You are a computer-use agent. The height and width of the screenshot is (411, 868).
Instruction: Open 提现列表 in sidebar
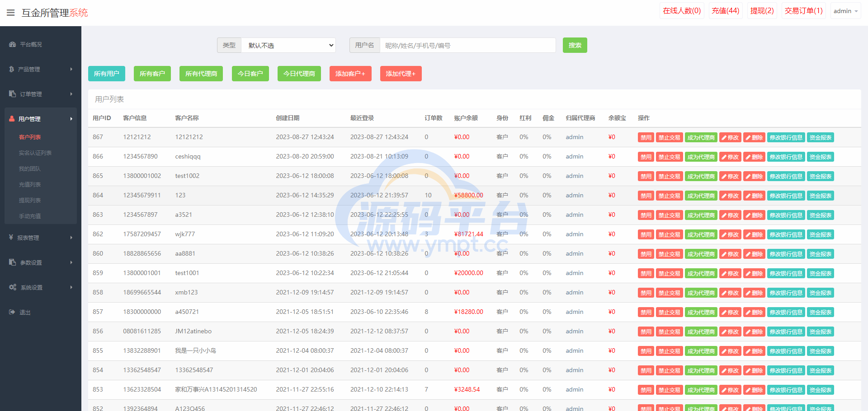[30, 200]
